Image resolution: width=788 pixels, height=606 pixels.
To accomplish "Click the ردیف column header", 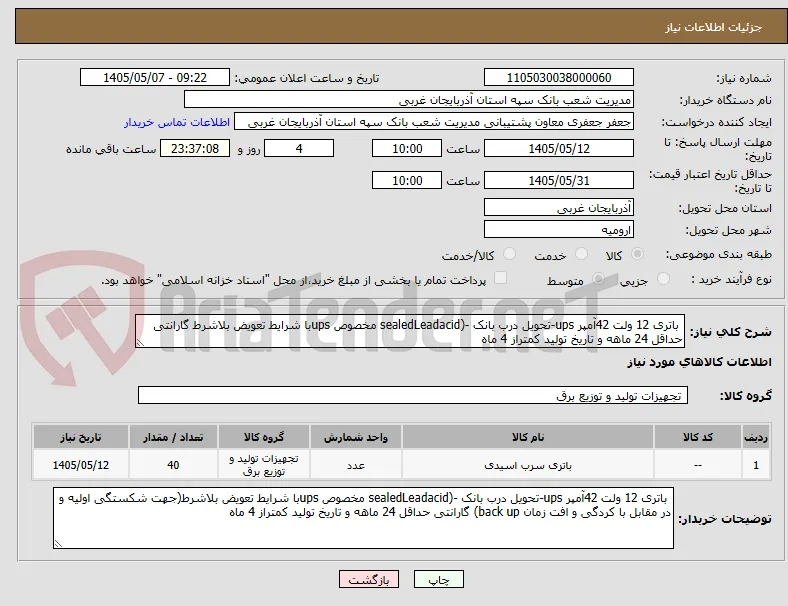I will coord(755,437).
